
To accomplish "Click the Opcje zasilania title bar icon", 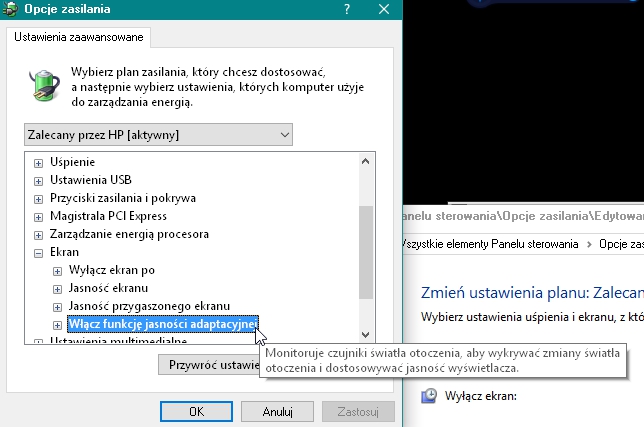I will point(10,9).
